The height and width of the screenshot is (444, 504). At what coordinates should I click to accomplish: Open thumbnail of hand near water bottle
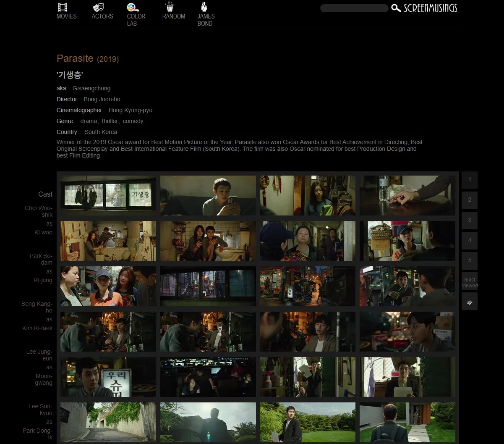(x=407, y=195)
